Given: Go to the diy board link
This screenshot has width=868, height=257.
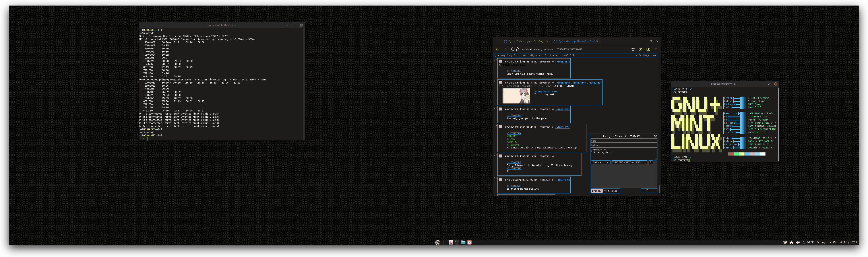Looking at the screenshot, I should 532,56.
